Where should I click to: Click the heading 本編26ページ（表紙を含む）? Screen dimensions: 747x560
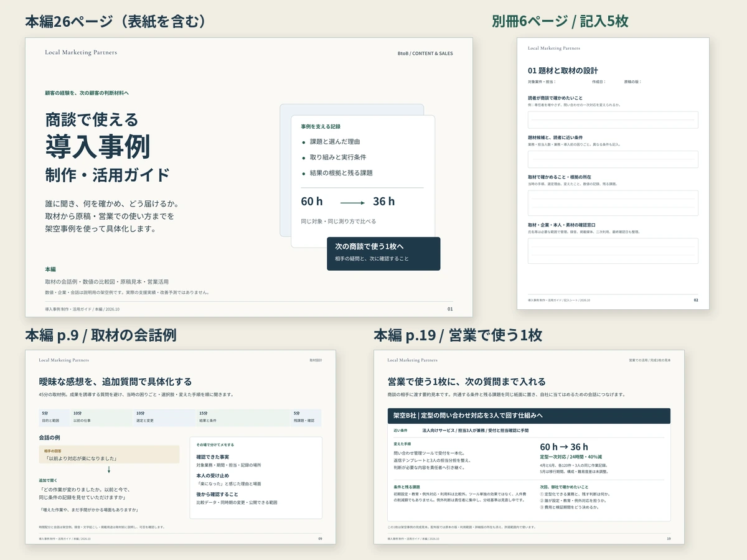[115, 21]
